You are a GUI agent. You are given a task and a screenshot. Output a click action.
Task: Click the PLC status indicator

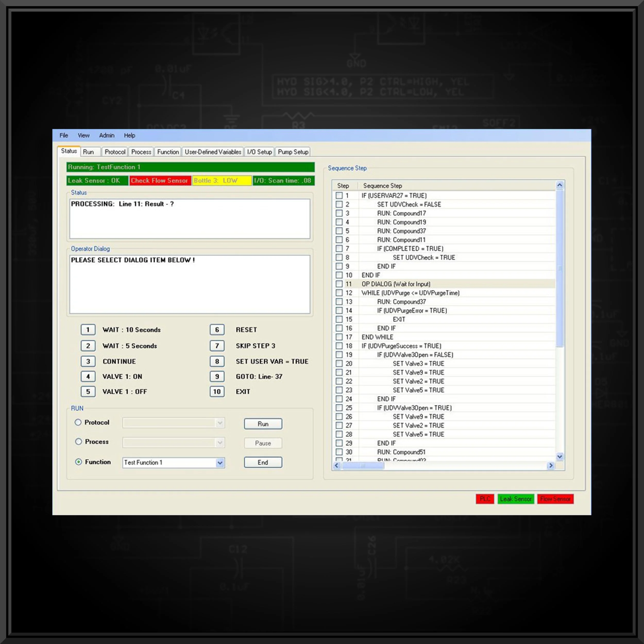tap(485, 499)
